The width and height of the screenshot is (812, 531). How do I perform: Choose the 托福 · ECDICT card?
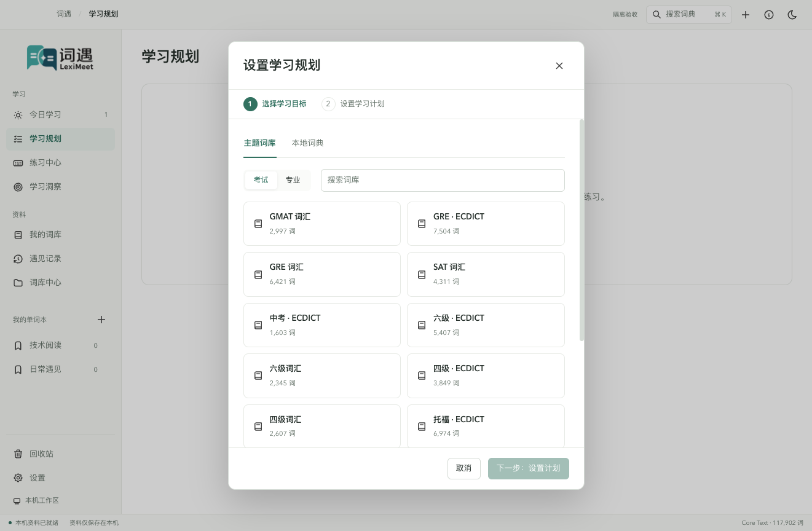[486, 426]
